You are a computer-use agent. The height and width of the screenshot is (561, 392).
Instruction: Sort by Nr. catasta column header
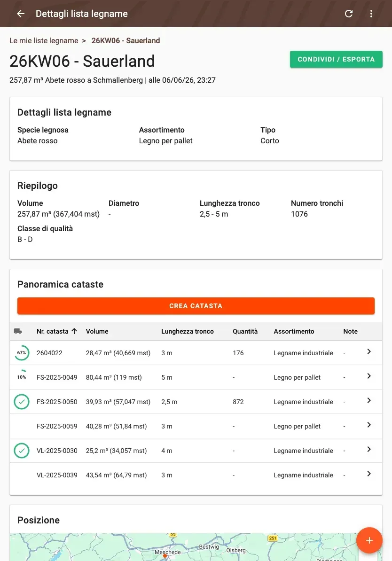coord(52,331)
